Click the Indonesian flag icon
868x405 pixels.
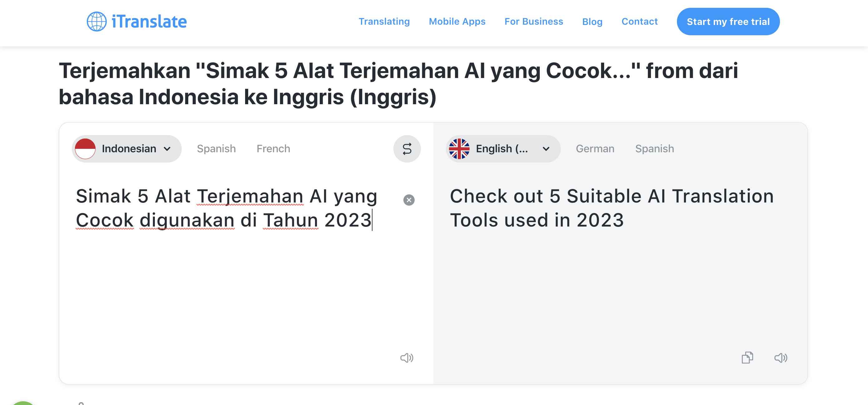pyautogui.click(x=85, y=149)
